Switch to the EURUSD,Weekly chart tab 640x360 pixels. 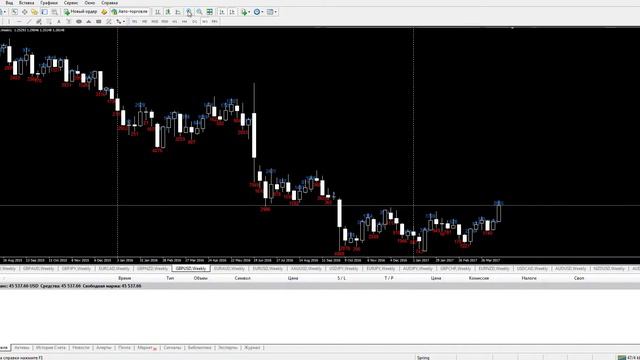267,269
